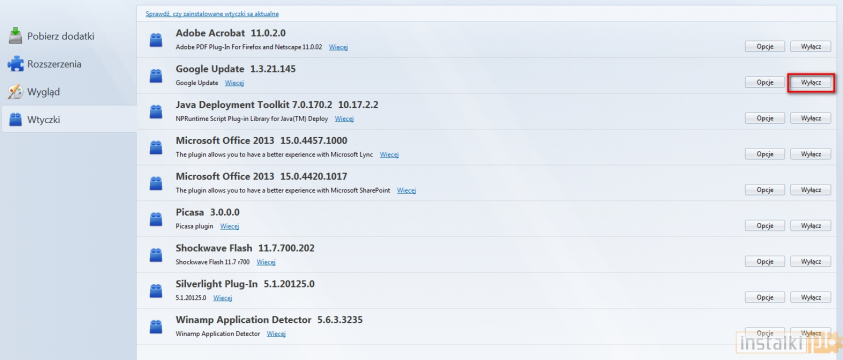This screenshot has width=843, height=360.
Task: Select Adobe Acrobat 11.0.2.0 title
Action: coord(231,33)
